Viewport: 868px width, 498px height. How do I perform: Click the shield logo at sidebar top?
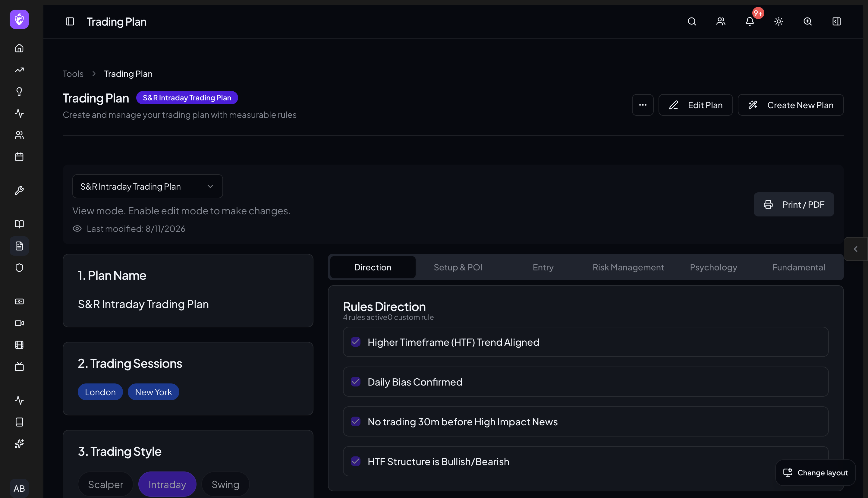19,20
